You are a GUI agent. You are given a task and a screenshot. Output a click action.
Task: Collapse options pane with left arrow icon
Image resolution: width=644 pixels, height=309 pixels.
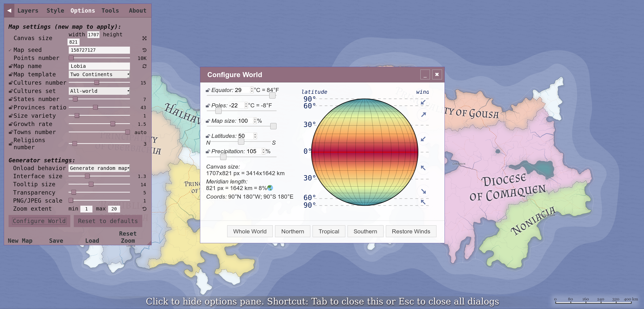(9, 11)
